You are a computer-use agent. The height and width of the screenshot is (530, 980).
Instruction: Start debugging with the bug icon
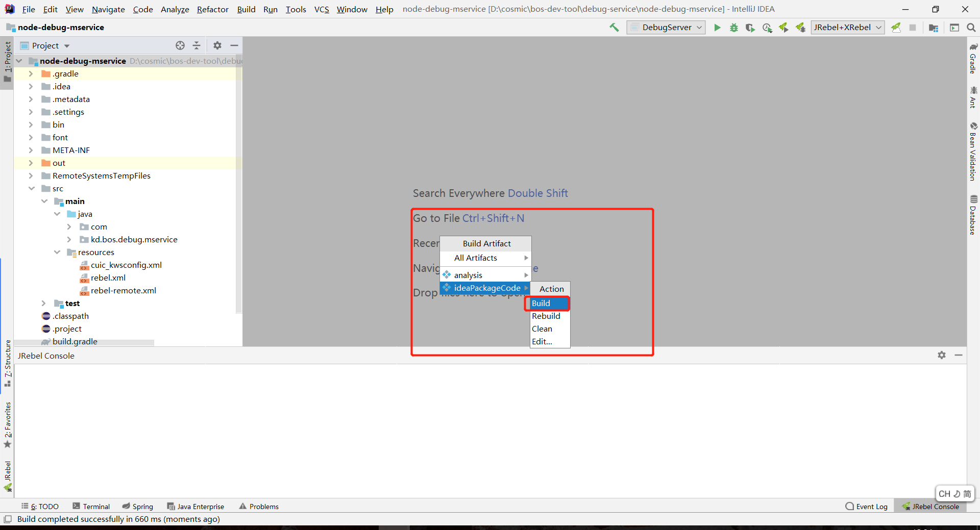pyautogui.click(x=733, y=28)
